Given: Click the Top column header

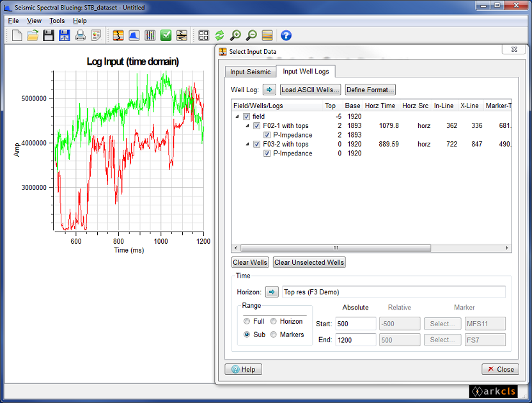Looking at the screenshot, I should pos(332,106).
